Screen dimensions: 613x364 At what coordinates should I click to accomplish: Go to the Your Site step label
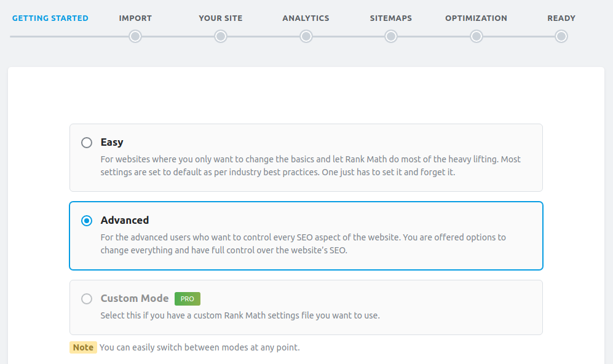[221, 18]
